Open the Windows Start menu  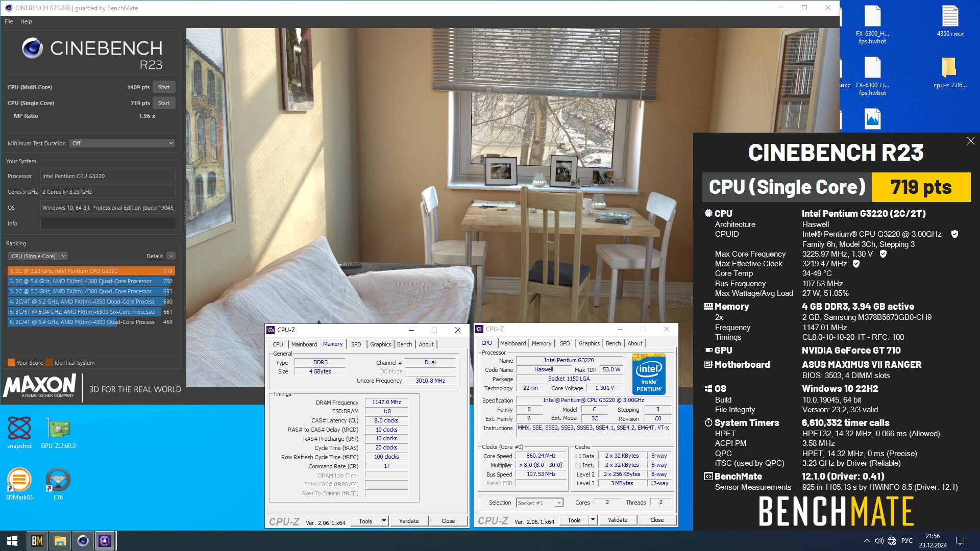coord(12,541)
